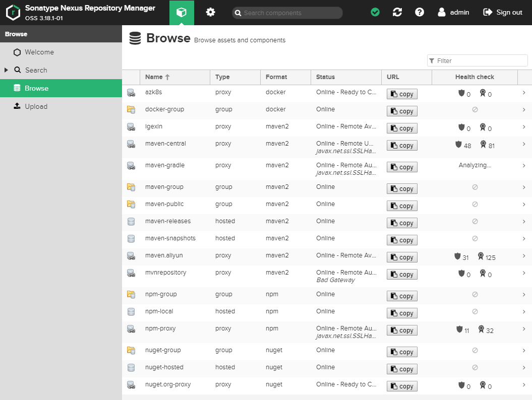The width and height of the screenshot is (532, 400).
Task: Click the maven-releases hosted repository icon
Action: 131,221
